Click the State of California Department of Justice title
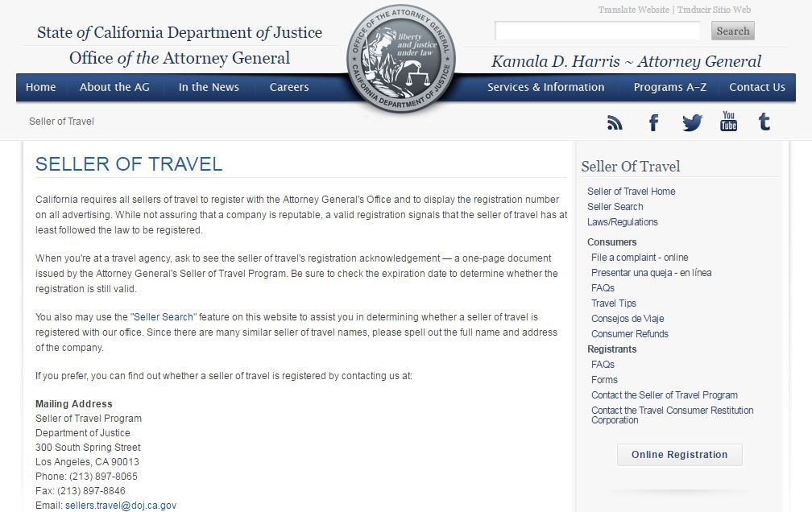 (x=180, y=33)
